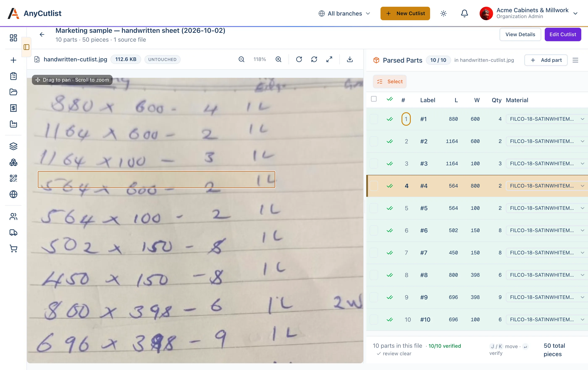Tick the checkbox for part #1

374,119
